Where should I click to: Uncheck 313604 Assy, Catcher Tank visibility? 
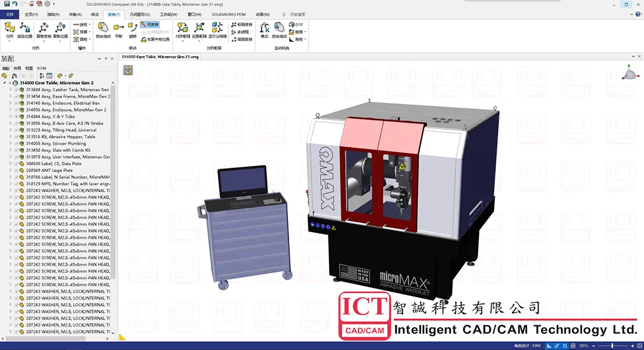[x=16, y=90]
